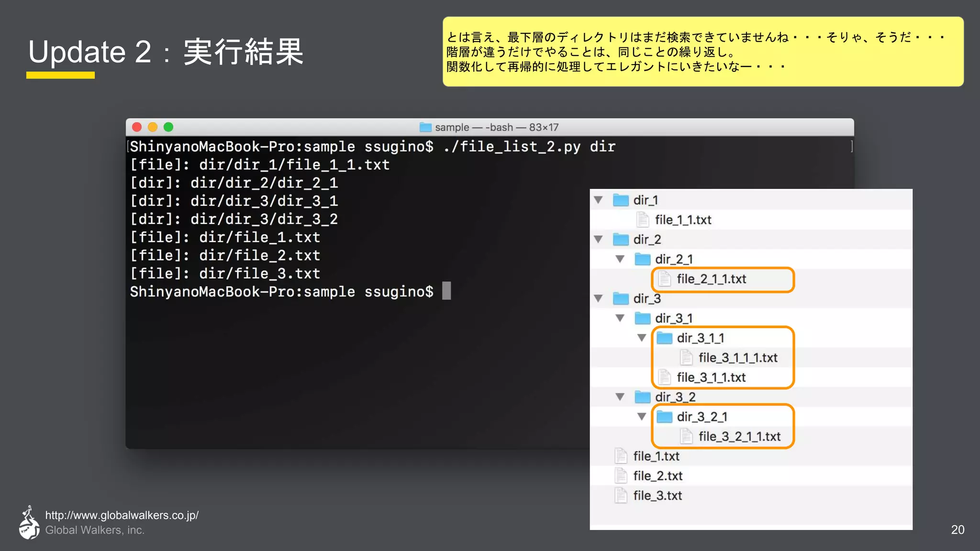Click the dir_3_2_1 folder icon
Screen dimensions: 980x551
[x=665, y=417]
